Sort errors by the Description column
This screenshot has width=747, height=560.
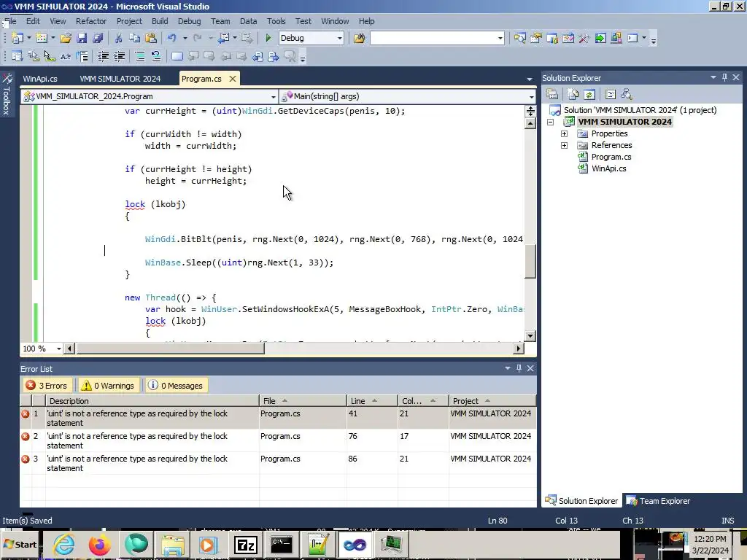pos(152,401)
